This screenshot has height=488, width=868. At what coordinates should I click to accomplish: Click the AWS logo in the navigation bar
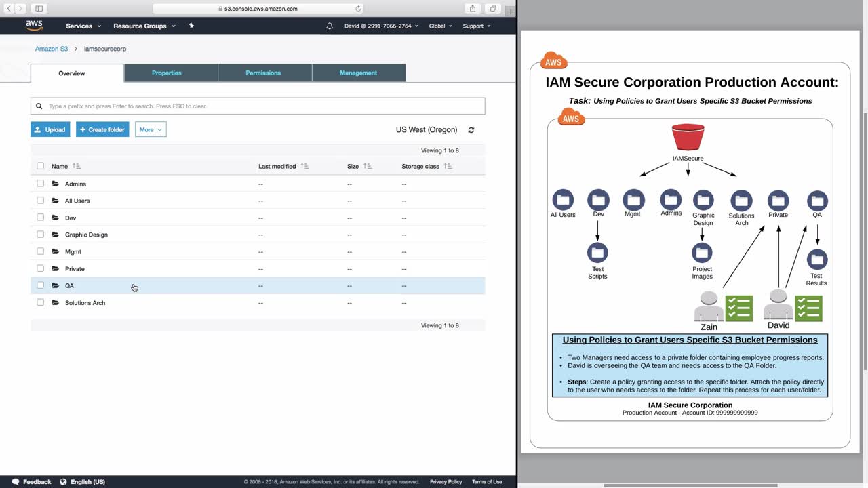coord(34,26)
